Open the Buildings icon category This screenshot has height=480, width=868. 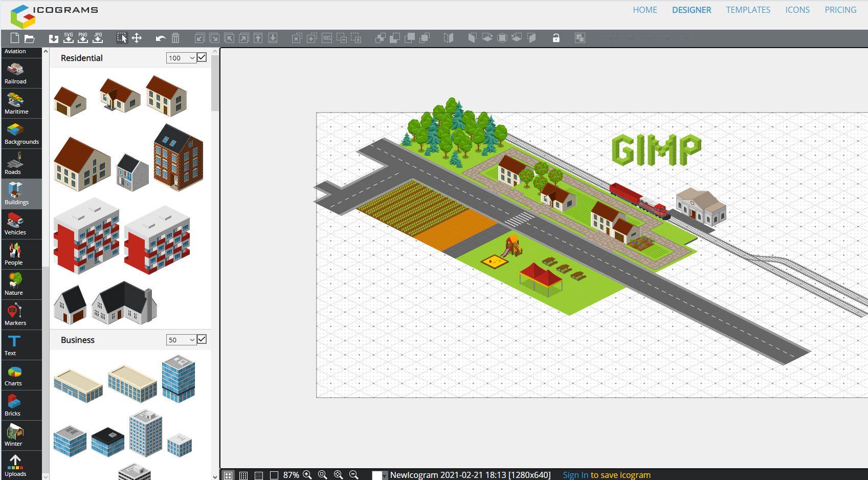(x=21, y=194)
